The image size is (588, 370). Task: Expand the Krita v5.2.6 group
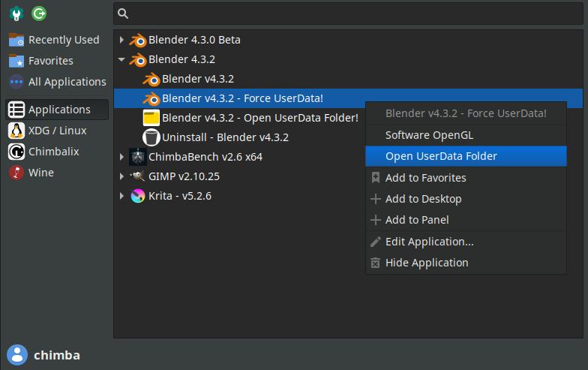click(122, 196)
